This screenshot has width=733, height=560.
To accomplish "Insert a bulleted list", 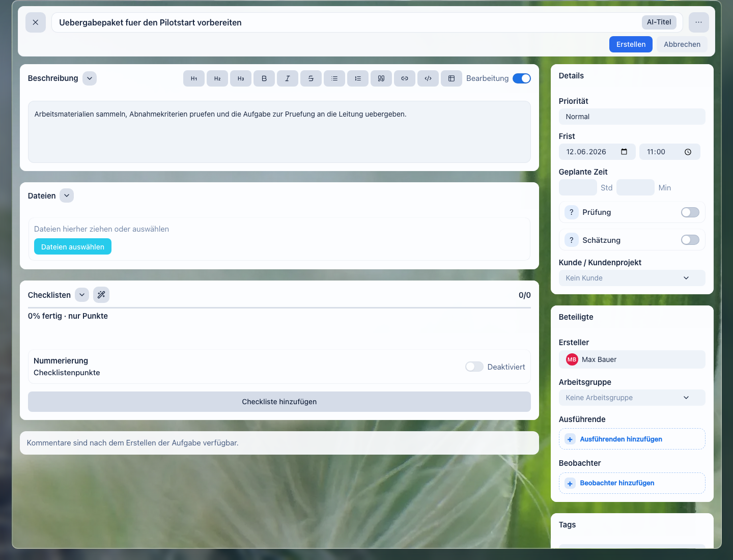I will [334, 78].
